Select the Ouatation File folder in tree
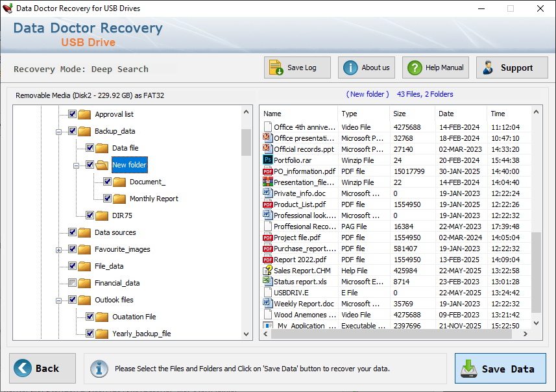Viewport: 556px width, 392px height. click(x=134, y=317)
